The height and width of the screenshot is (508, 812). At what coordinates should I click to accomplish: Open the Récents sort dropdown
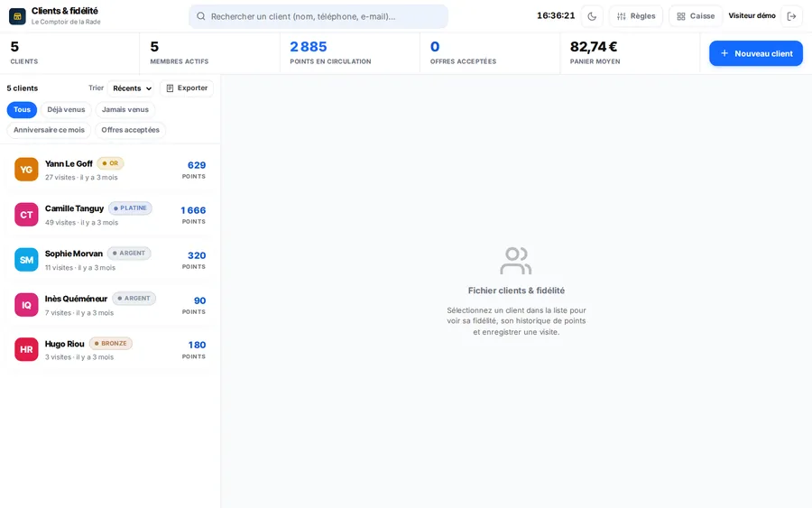click(x=131, y=88)
